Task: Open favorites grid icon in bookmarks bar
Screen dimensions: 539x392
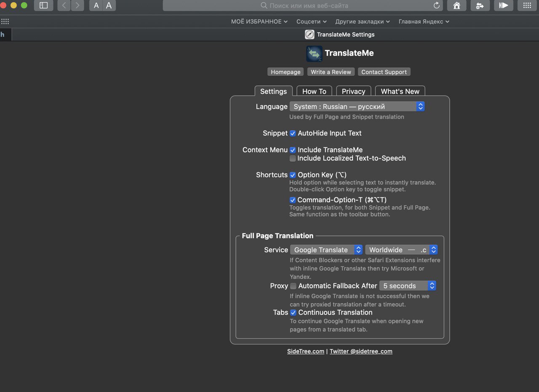Action: (5, 21)
